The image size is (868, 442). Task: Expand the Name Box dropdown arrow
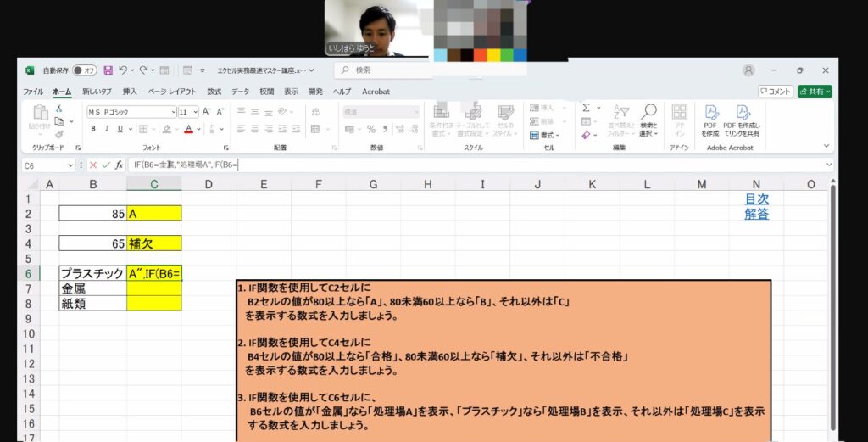(69, 165)
